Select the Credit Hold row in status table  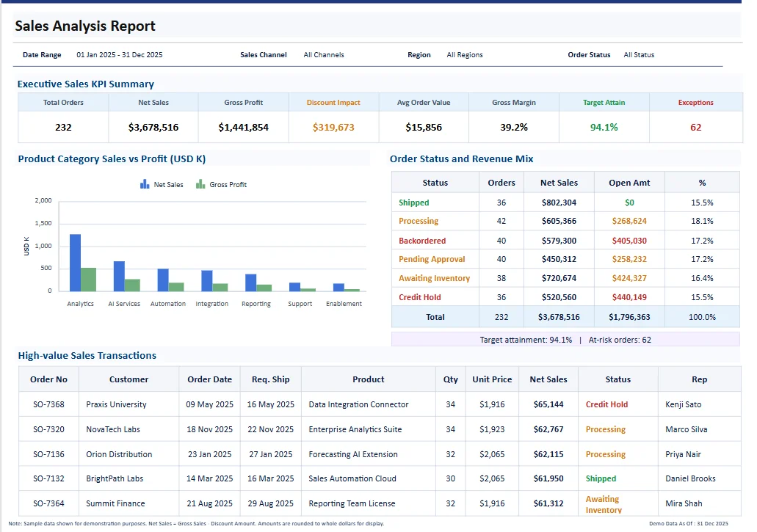pos(565,297)
